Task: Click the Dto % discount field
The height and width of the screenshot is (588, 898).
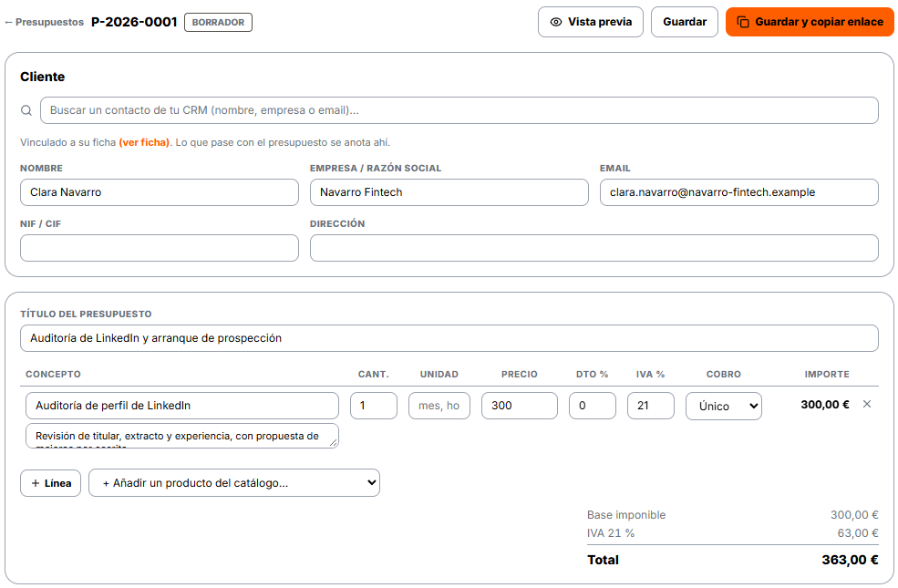Action: (x=593, y=406)
